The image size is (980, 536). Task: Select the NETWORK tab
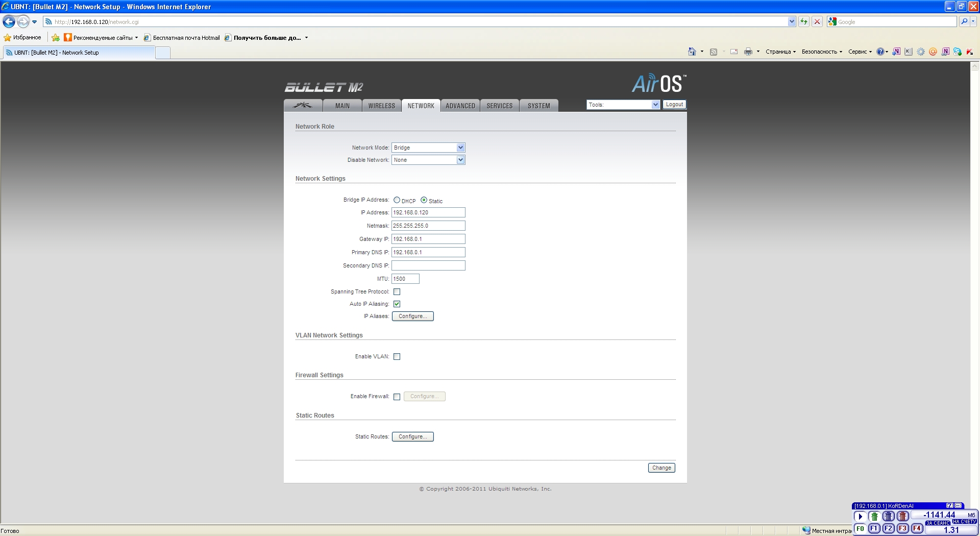point(421,106)
